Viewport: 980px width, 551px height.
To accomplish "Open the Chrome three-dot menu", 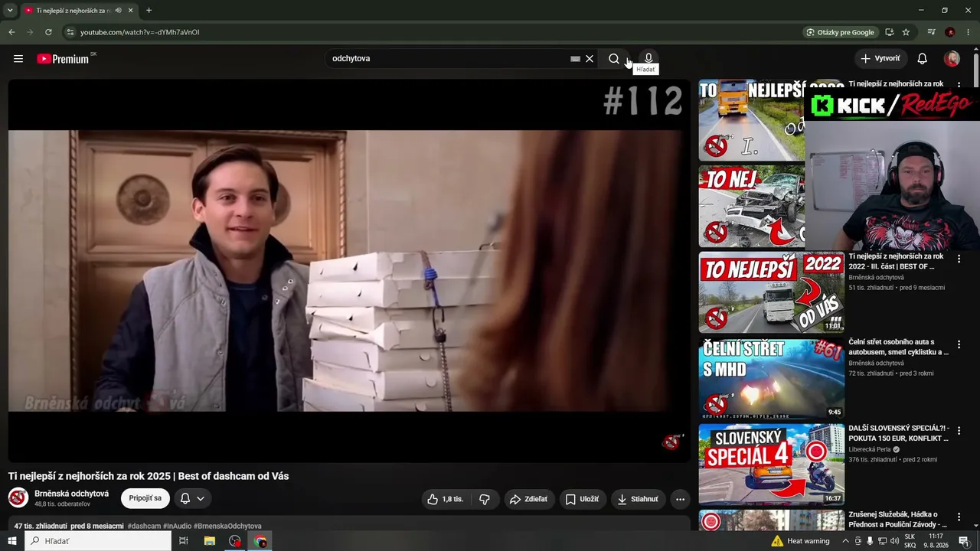I will (969, 32).
